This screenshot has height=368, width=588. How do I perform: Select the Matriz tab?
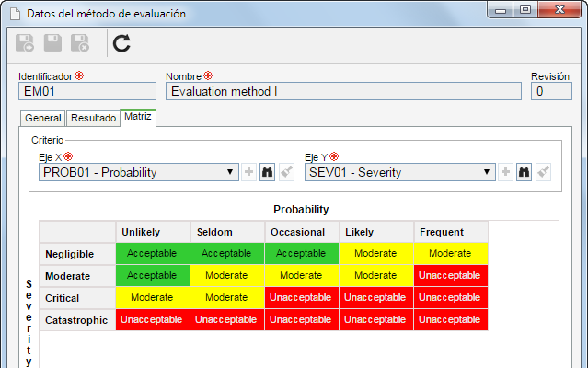138,117
